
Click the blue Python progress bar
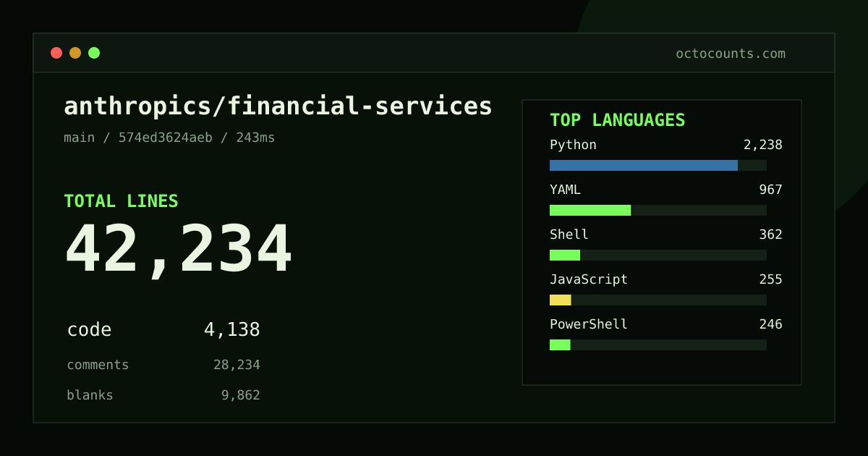point(644,165)
